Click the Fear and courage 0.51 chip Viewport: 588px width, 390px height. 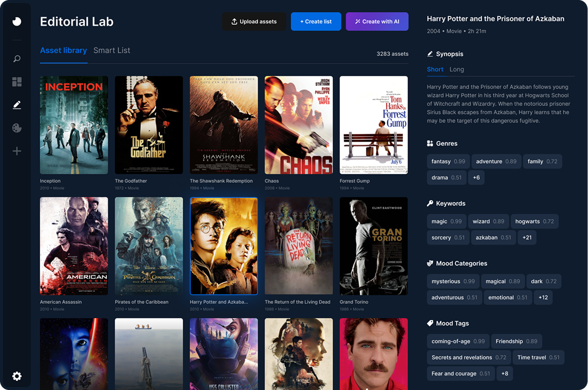tap(460, 373)
